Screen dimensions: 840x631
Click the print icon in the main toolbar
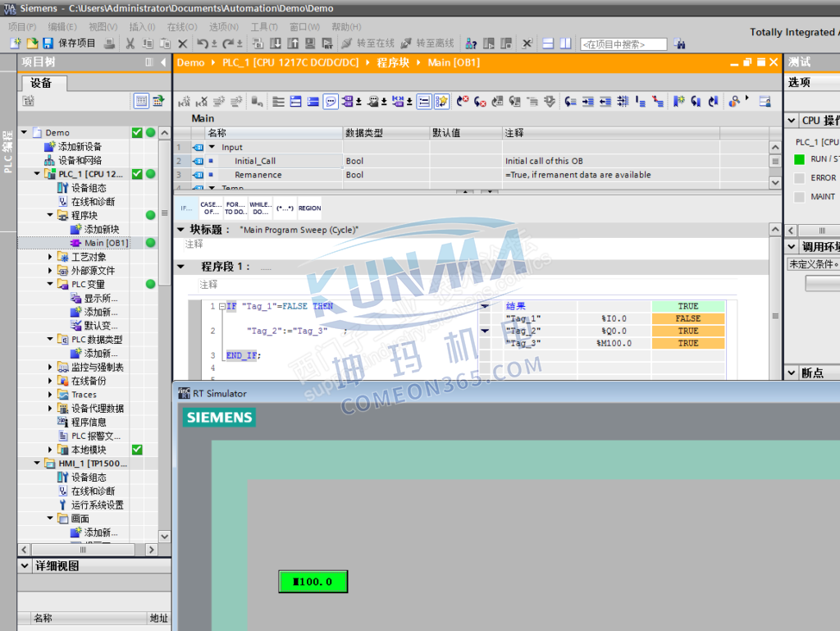click(x=109, y=43)
